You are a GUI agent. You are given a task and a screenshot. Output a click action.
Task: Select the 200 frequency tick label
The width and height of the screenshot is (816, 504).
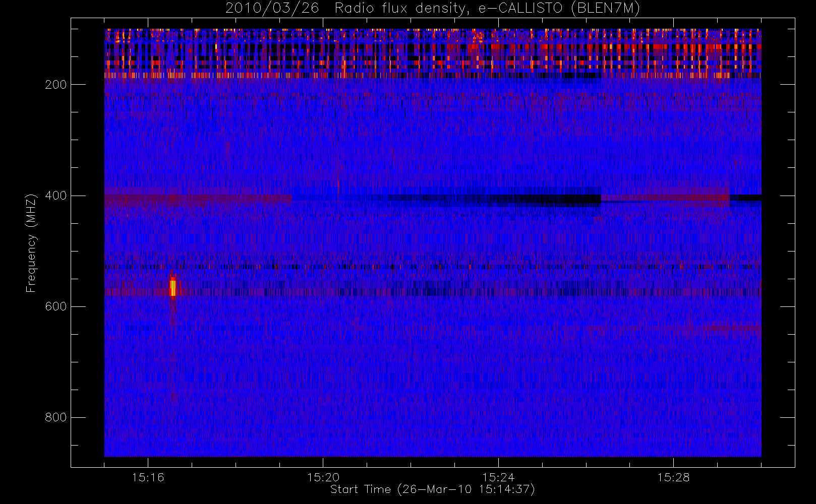[56, 85]
